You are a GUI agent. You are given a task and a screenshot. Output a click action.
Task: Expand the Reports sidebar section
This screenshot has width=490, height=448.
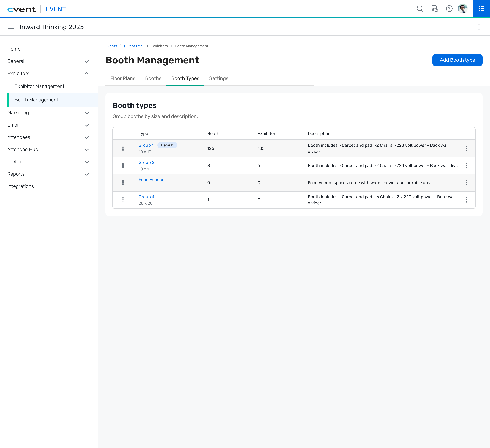click(87, 174)
